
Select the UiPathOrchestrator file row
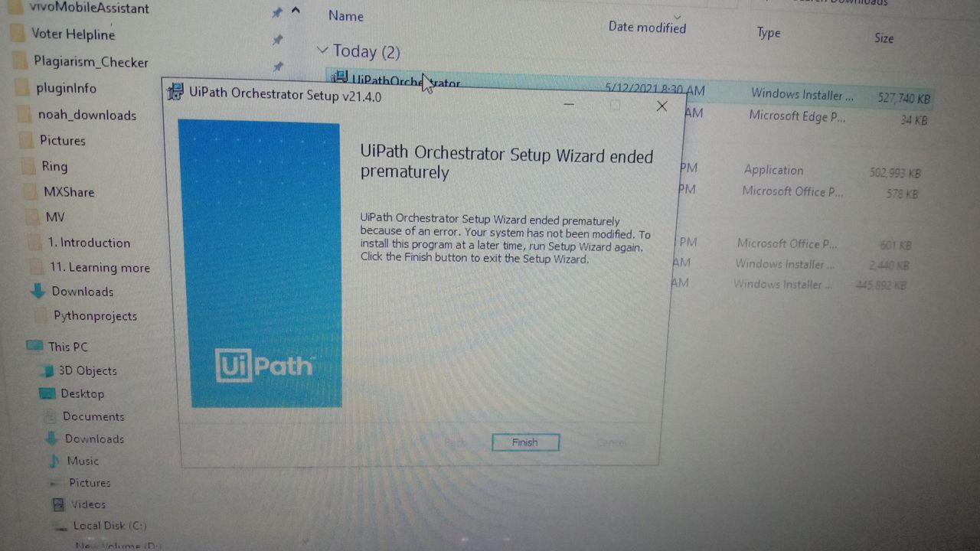pyautogui.click(x=630, y=88)
